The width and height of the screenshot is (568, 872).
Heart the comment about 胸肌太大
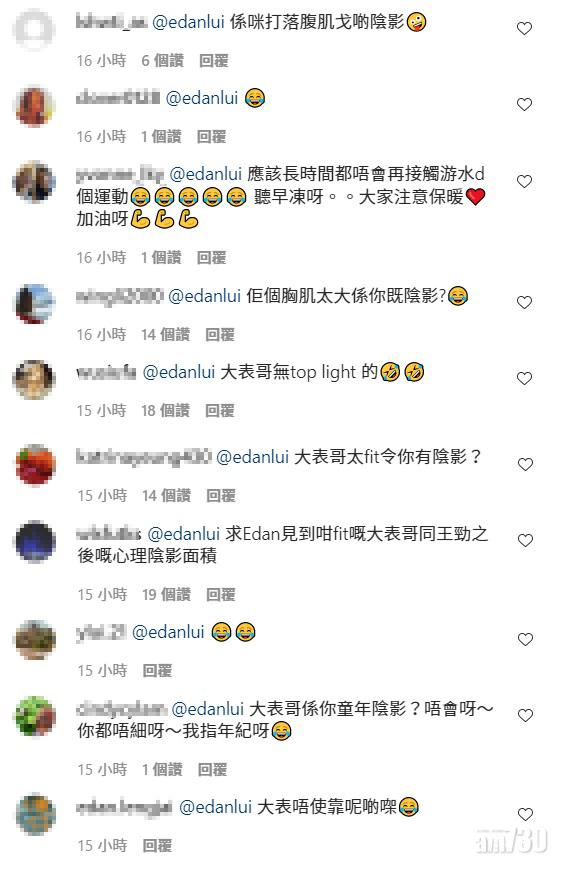click(524, 303)
